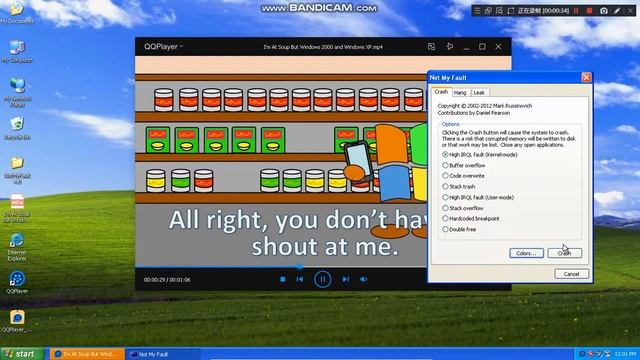Image resolution: width=640 pixels, height=360 pixels.
Task: Switch to the Leak tab
Action: (479, 93)
